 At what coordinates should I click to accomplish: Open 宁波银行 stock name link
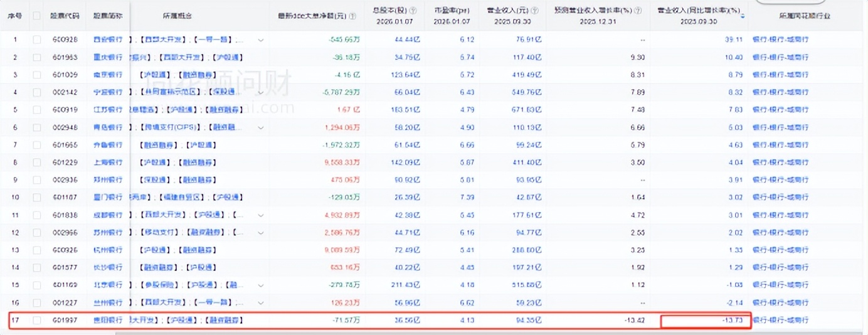pyautogui.click(x=108, y=92)
